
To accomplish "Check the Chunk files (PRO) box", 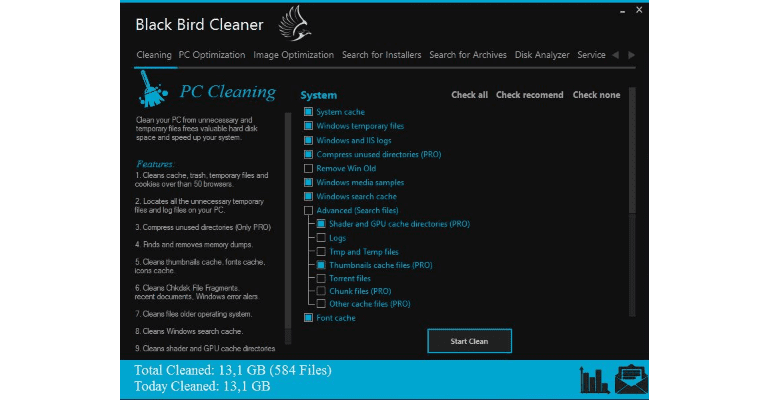I will 321,291.
